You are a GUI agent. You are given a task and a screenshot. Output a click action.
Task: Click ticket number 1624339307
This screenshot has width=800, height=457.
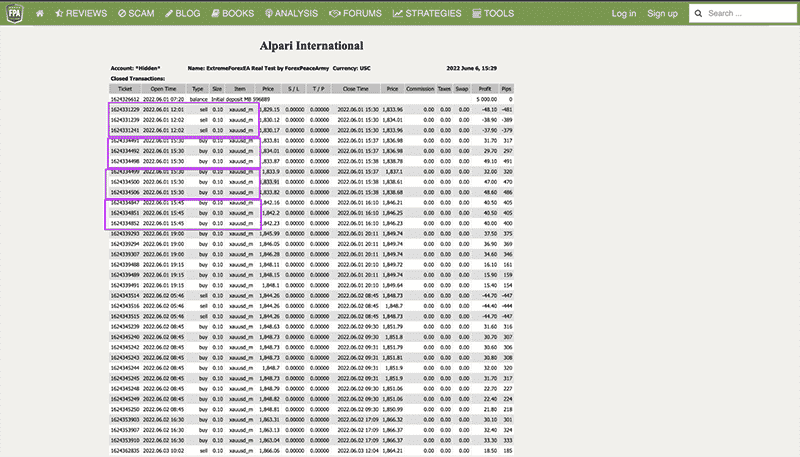125,254
